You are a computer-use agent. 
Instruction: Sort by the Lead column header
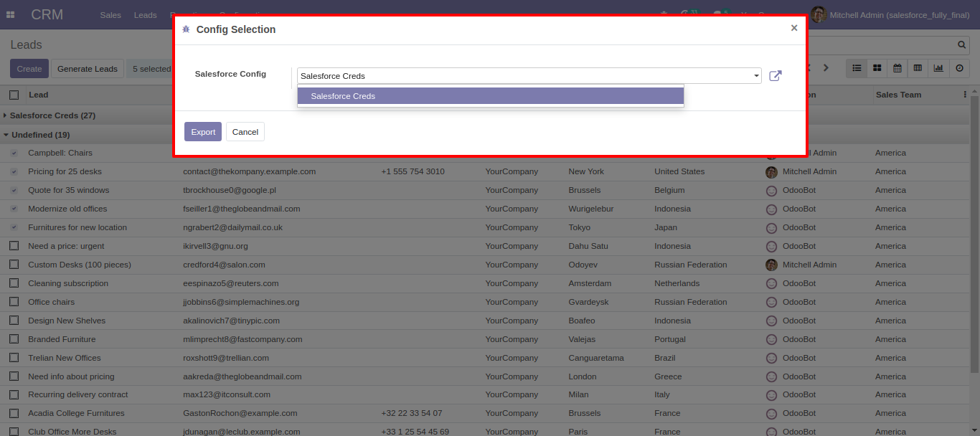(39, 95)
